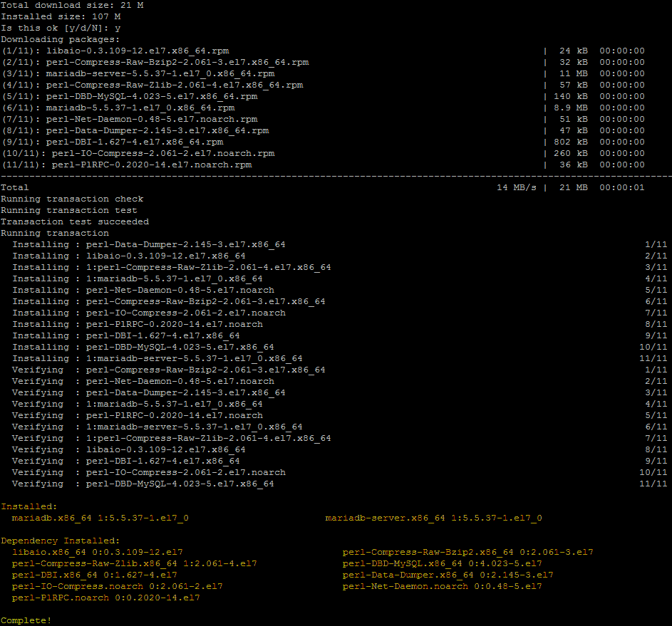The height and width of the screenshot is (626, 672).
Task: Select the Installing libaio-0.3.109-12 line
Action: click(x=339, y=256)
